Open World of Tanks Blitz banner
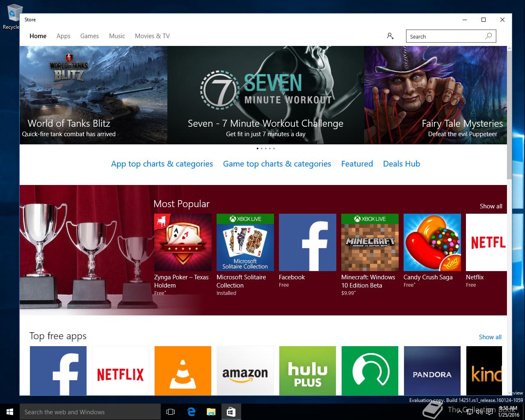525x420 pixels. tap(94, 95)
